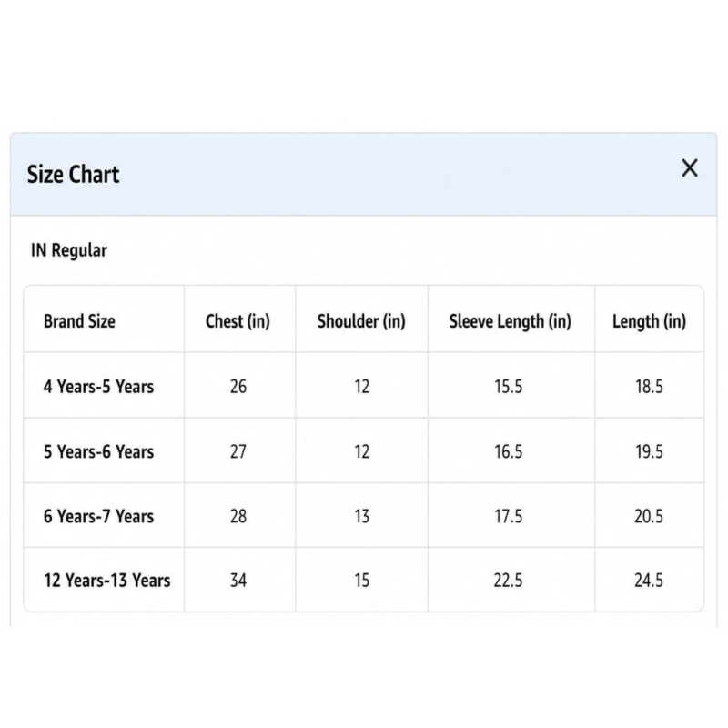Select the 12 Years-13 Years row label
This screenshot has height=728, width=728.
point(106,581)
